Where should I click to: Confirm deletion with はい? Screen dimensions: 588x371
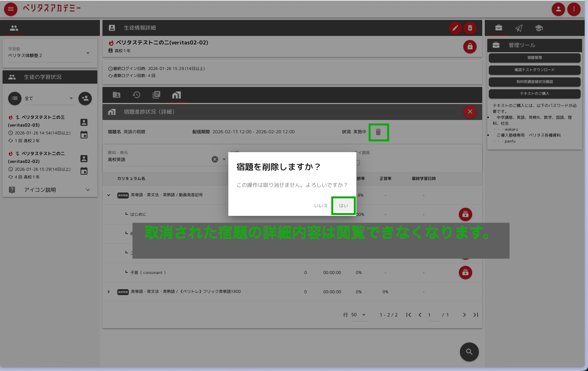tap(343, 205)
